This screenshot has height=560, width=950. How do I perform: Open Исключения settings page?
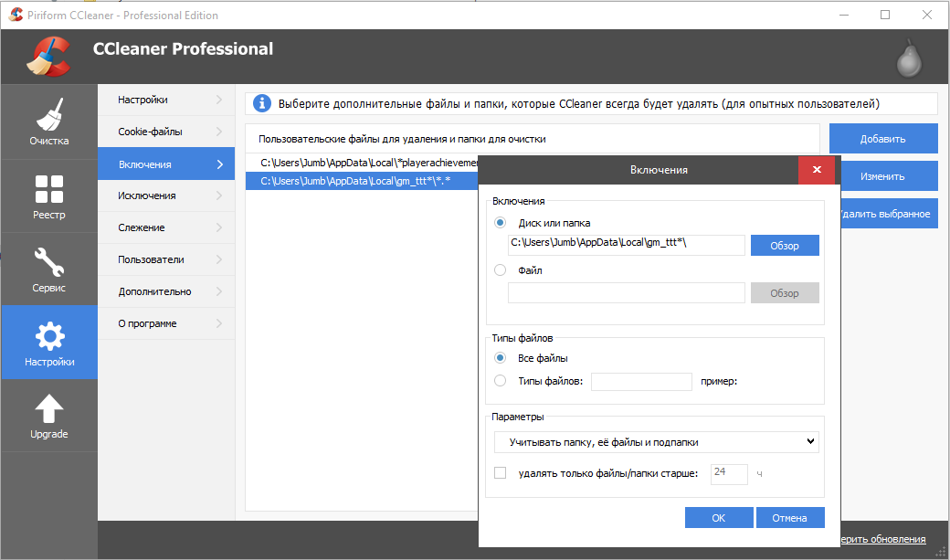[166, 195]
